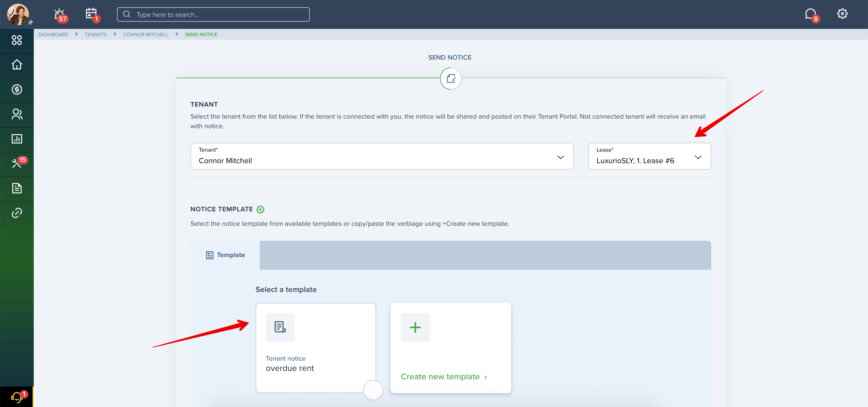Open the accounting dollar icon in sidebar

[17, 89]
